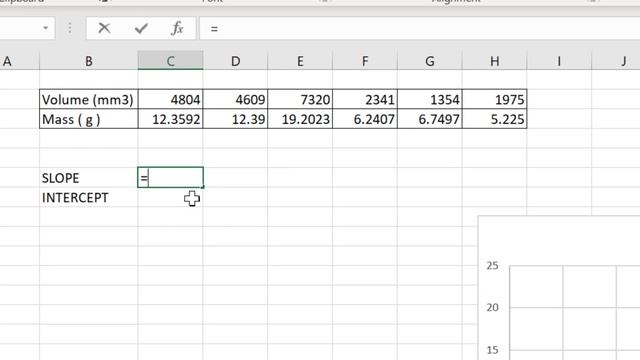This screenshot has height=360, width=640.
Task: Select the mass cell 19.2023
Action: point(300,119)
